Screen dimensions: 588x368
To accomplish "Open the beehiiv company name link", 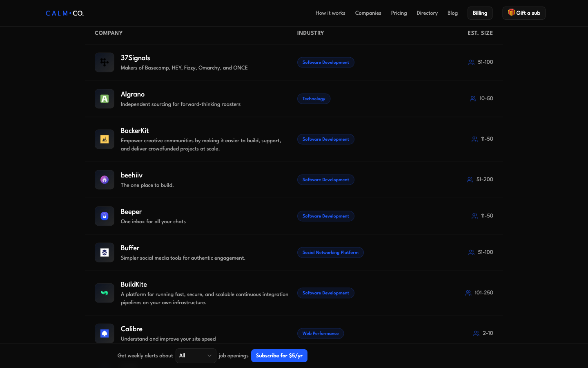I will tap(131, 175).
